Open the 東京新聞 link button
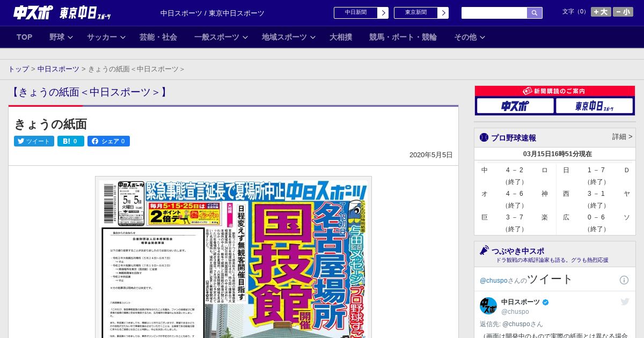Screen dimensions: 644x338 416,12
